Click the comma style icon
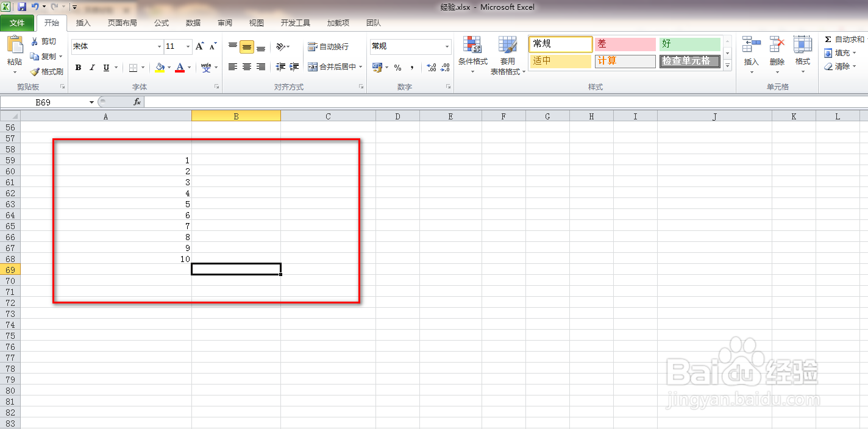The height and width of the screenshot is (429, 868). tap(412, 68)
